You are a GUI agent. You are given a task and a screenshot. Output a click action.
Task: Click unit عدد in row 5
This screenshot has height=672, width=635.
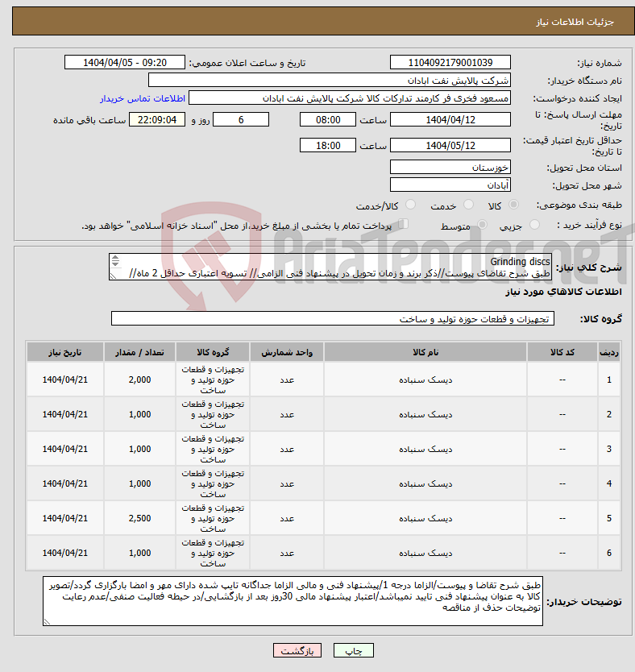[x=287, y=518]
